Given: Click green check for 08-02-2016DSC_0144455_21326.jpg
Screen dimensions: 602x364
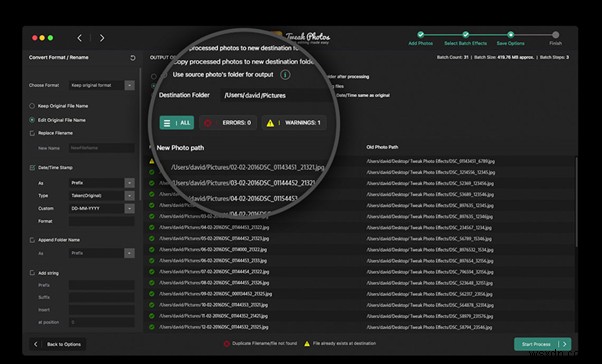Looking at the screenshot, I should (x=152, y=283).
